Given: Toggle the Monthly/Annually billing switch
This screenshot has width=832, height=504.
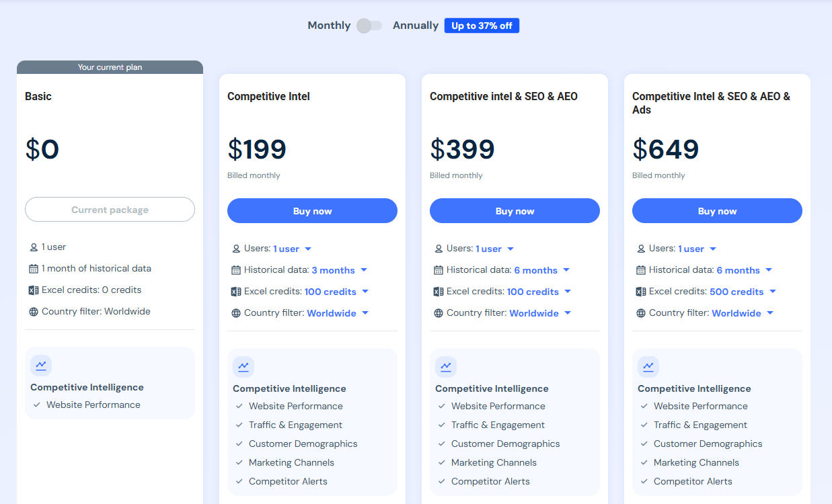Looking at the screenshot, I should click(x=369, y=26).
